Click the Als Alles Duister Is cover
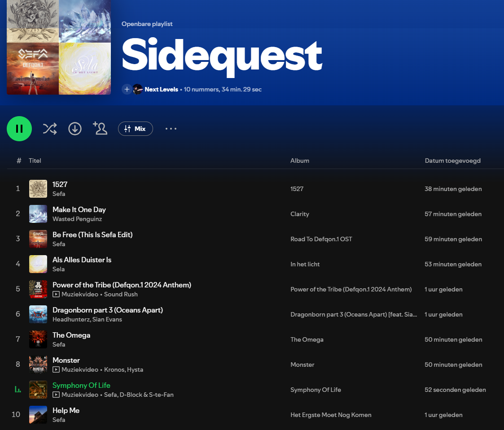The height and width of the screenshot is (430, 504). pos(38,264)
